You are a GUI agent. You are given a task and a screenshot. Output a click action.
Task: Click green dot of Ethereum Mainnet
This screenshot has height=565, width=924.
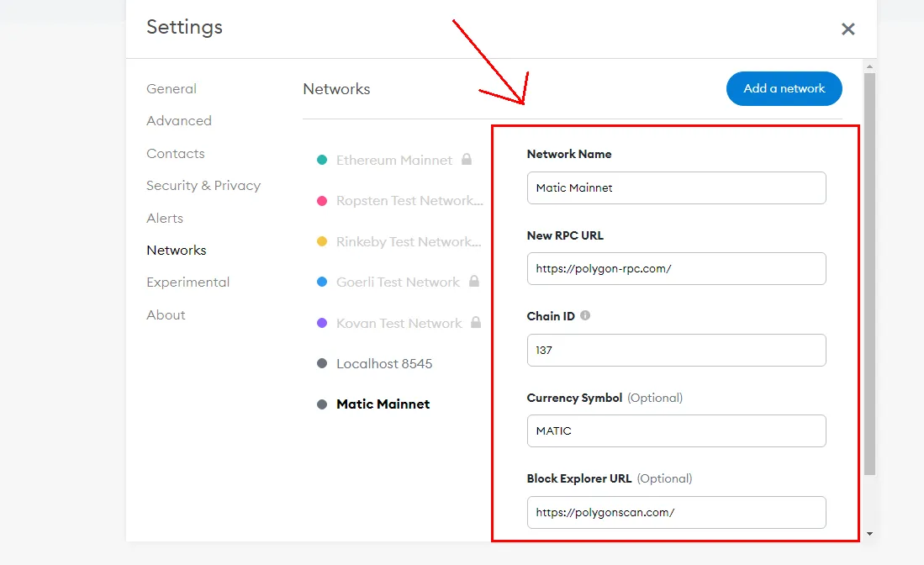322,160
